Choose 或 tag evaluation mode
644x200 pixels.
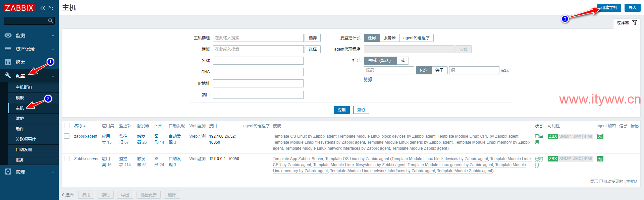(403, 61)
